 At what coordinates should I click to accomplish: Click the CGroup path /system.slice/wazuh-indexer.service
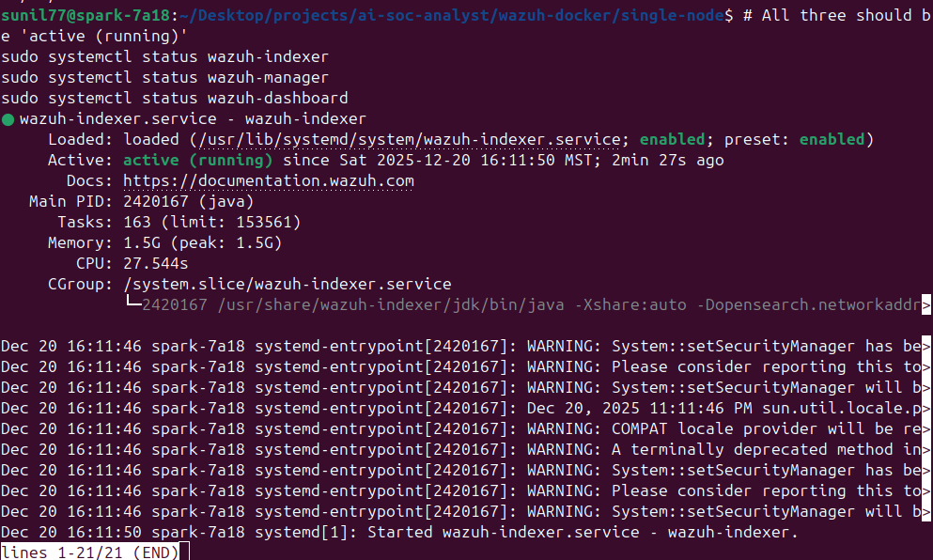288,285
